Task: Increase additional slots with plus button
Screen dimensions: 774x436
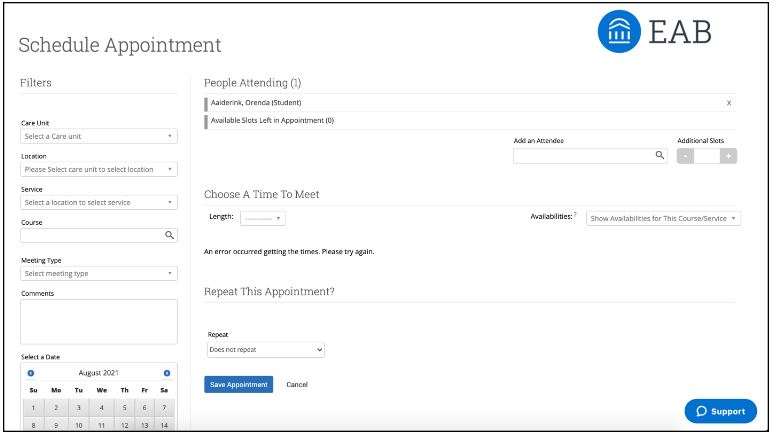Action: (x=729, y=156)
